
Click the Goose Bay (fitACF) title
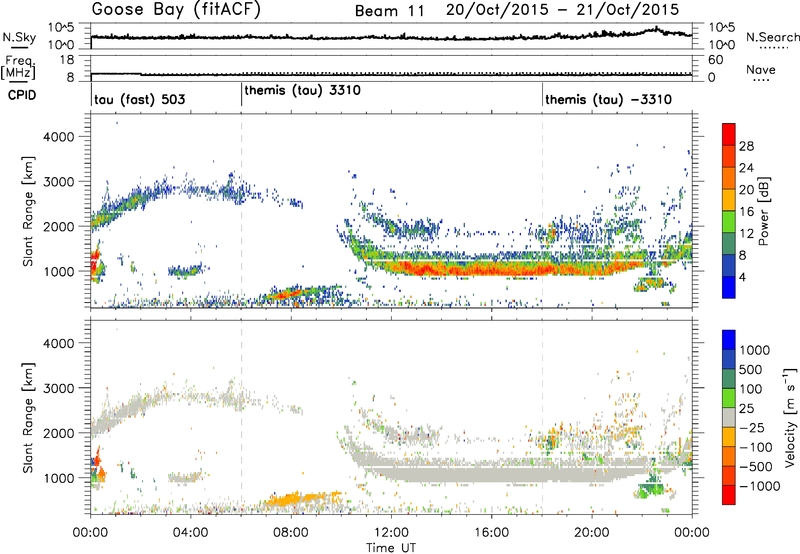(x=176, y=10)
